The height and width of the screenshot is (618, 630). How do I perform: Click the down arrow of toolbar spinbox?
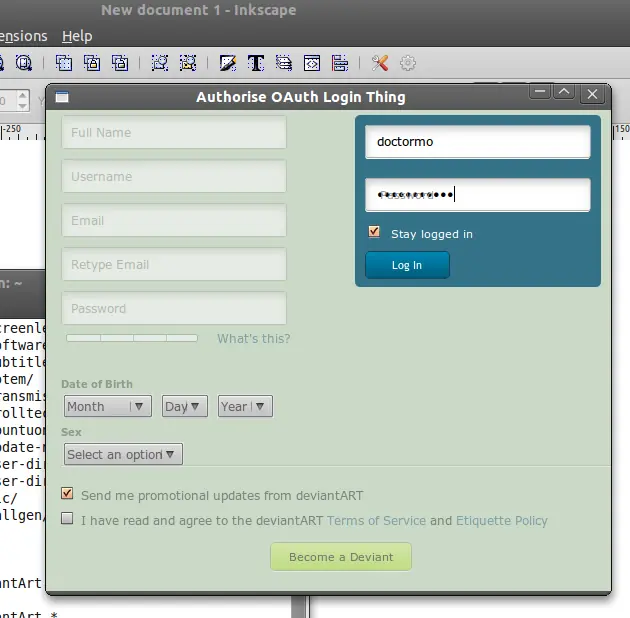22,106
